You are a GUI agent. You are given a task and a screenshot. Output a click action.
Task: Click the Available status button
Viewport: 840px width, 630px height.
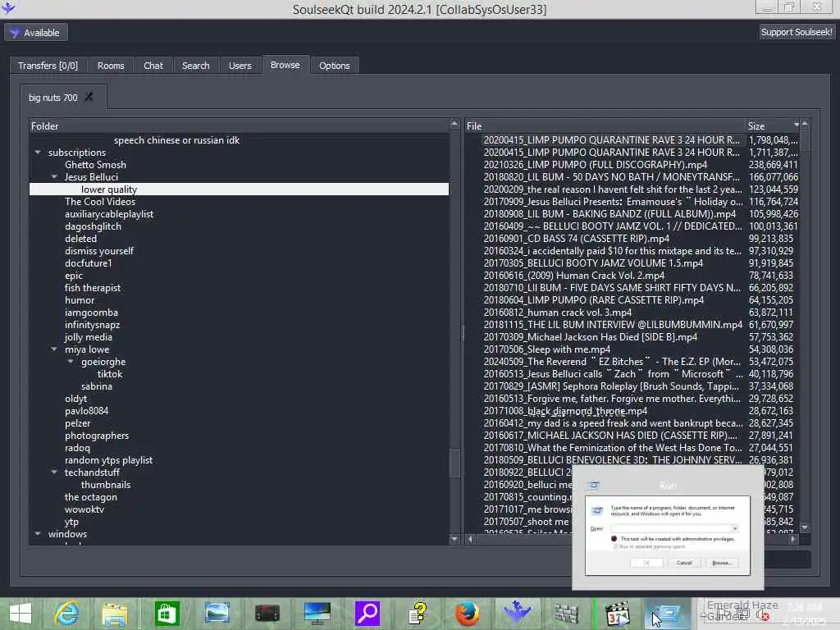click(36, 33)
